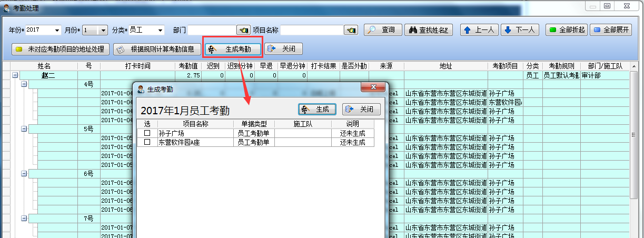Go to next person with 下一人

(x=520, y=30)
